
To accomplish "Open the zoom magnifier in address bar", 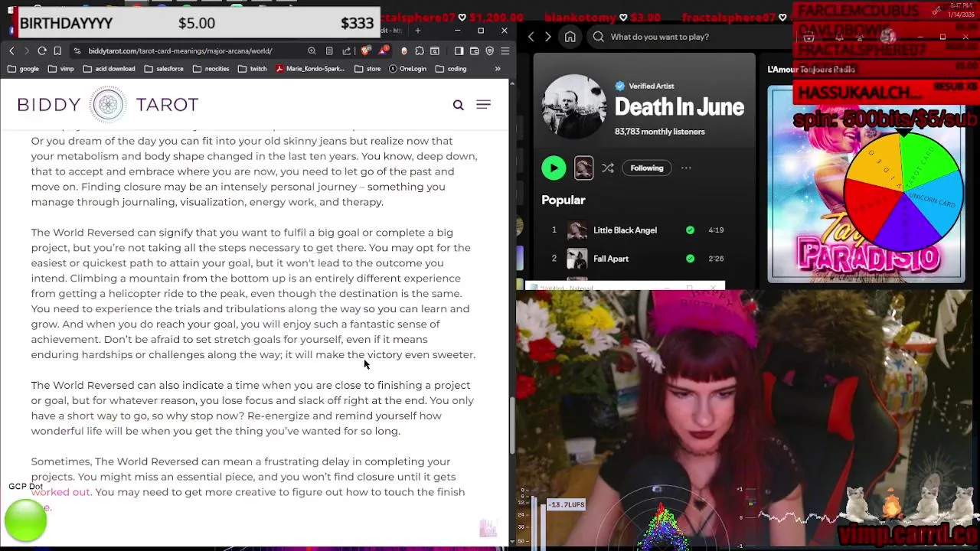I will (312, 51).
